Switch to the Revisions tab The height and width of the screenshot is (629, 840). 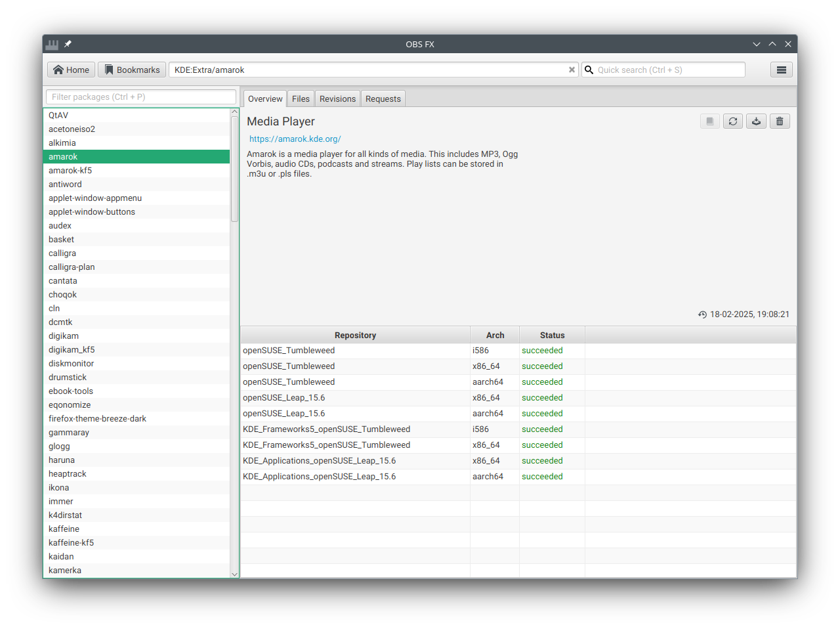(337, 98)
